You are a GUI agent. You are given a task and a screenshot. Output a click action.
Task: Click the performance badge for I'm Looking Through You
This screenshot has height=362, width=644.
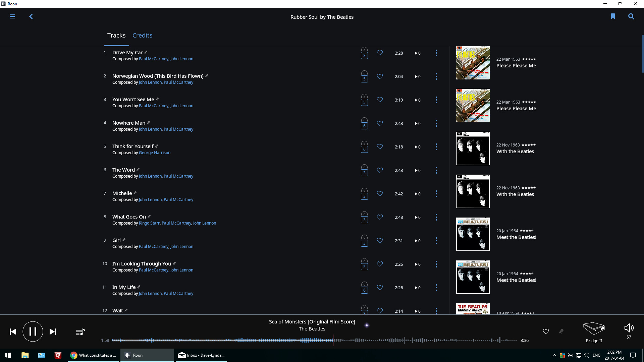click(x=364, y=264)
